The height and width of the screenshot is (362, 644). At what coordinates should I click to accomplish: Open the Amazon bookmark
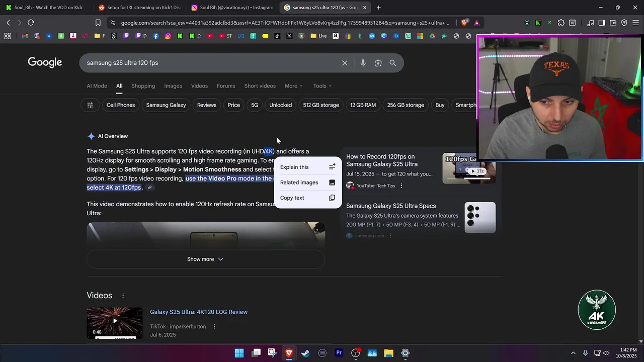[x=336, y=36]
